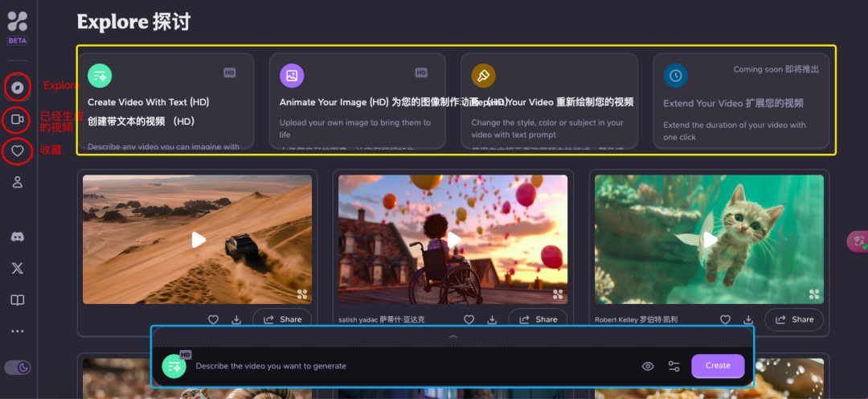868x399 pixels.
Task: Like the desert car video
Action: coord(213,319)
